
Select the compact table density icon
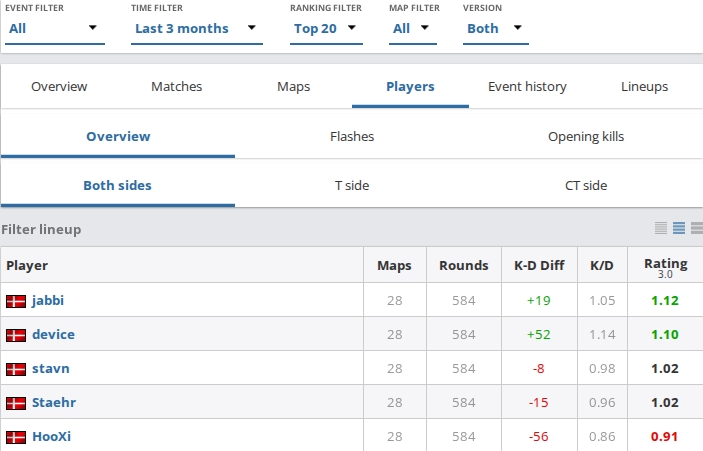(661, 228)
